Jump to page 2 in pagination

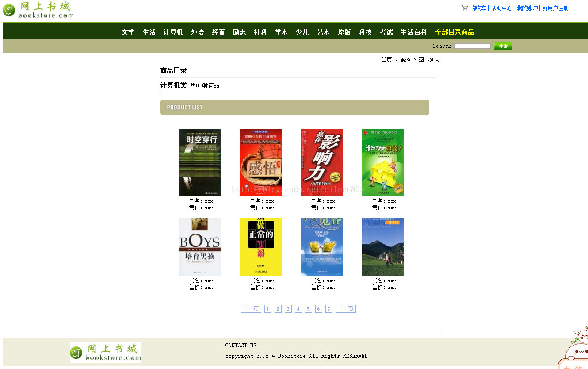(x=278, y=309)
